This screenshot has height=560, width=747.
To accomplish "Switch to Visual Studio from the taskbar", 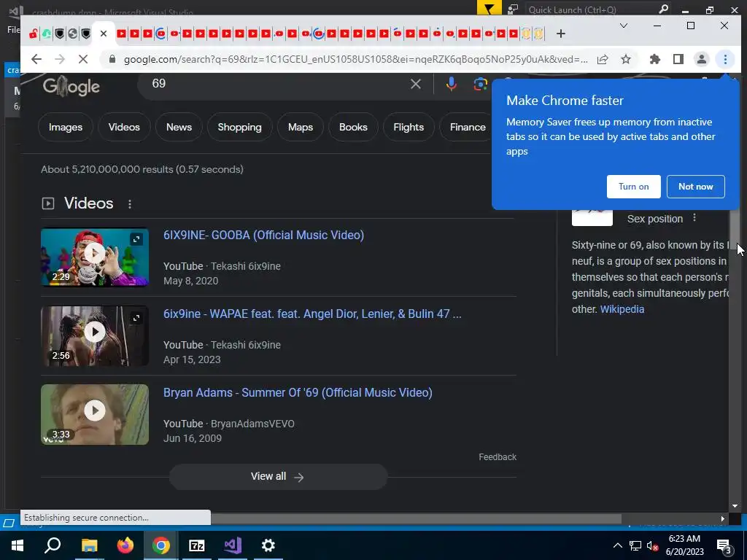I will tap(233, 545).
